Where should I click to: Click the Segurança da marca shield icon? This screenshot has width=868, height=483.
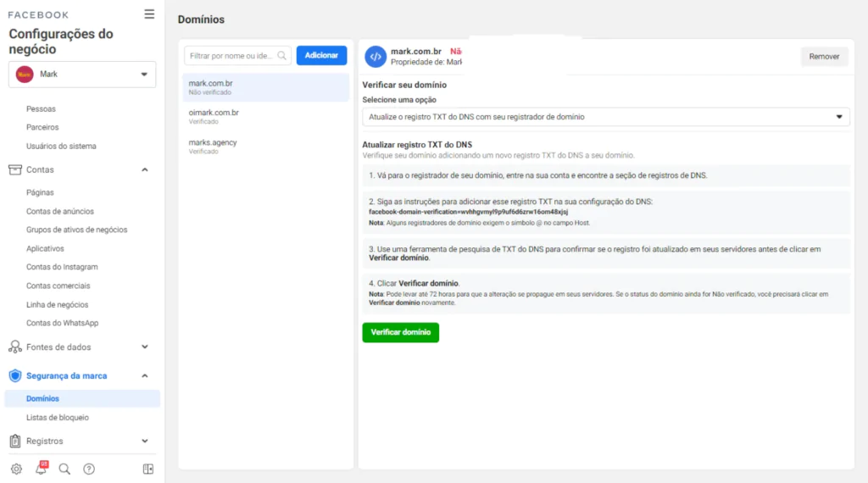(x=15, y=375)
